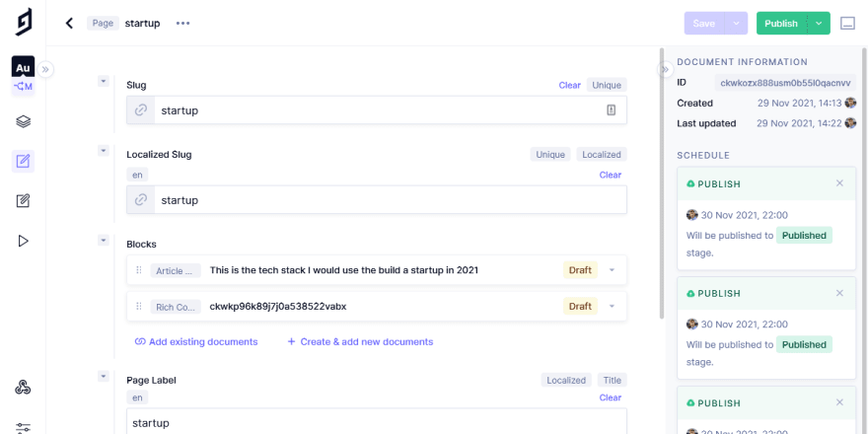This screenshot has width=868, height=434.
Task: Click the Rich Co... type tag in Blocks
Action: [x=176, y=307]
